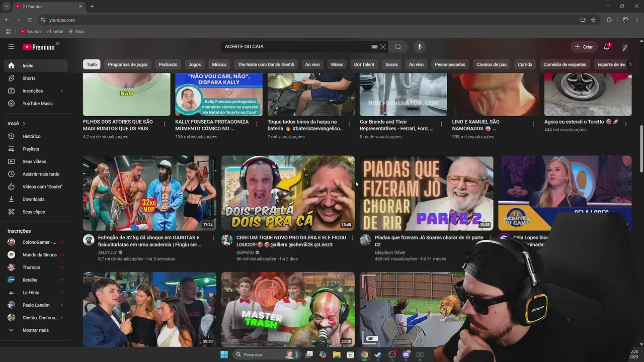Clear the search box text
Screen dimensions: 644x362
383,47
